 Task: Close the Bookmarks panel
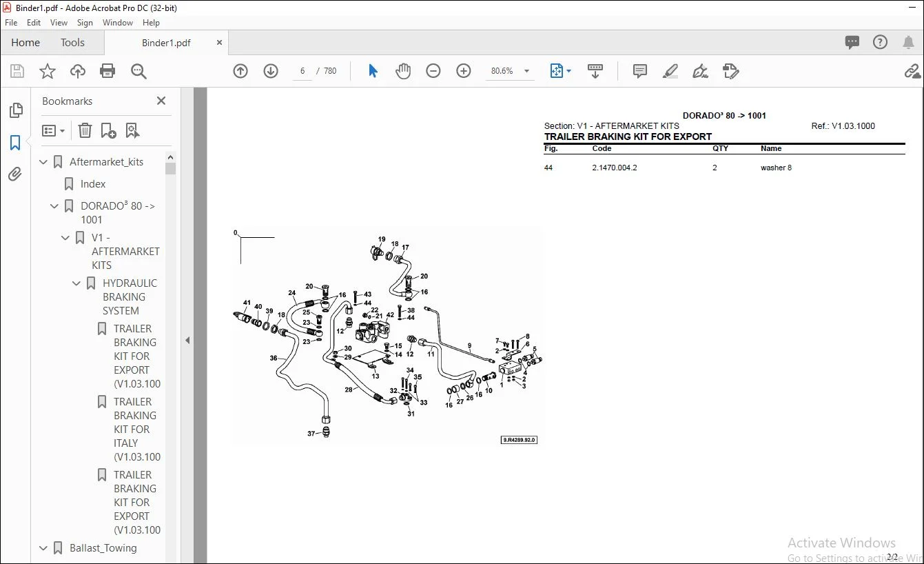[161, 101]
